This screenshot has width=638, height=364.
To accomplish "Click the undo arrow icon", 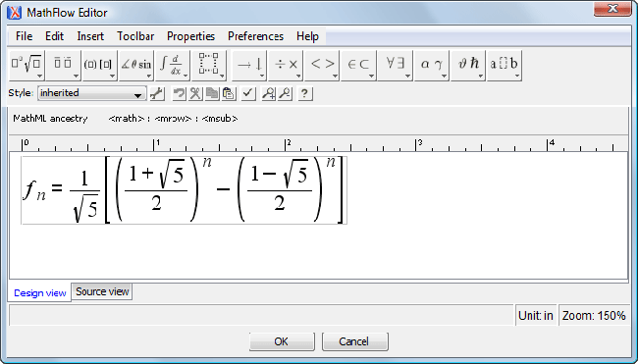I will (x=179, y=94).
